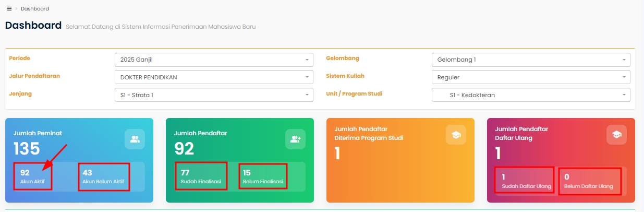644x212 pixels.
Task: Click the hamburger menu icon
Action: pos(9,9)
